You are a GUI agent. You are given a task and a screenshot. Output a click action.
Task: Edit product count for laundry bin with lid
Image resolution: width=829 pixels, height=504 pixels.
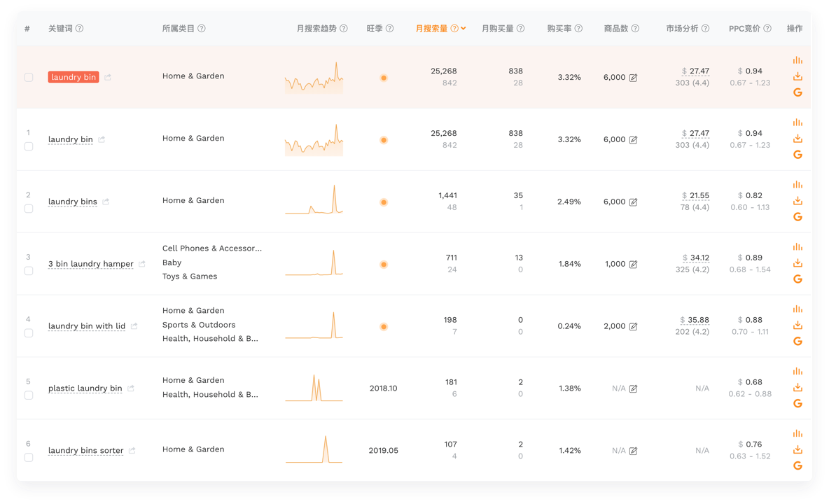tap(634, 326)
